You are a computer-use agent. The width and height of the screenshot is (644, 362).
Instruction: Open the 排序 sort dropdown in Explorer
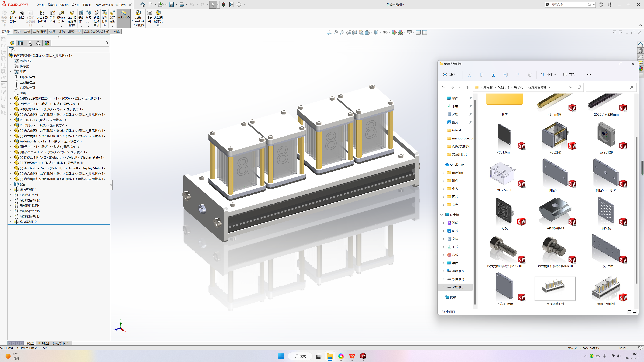(x=548, y=74)
